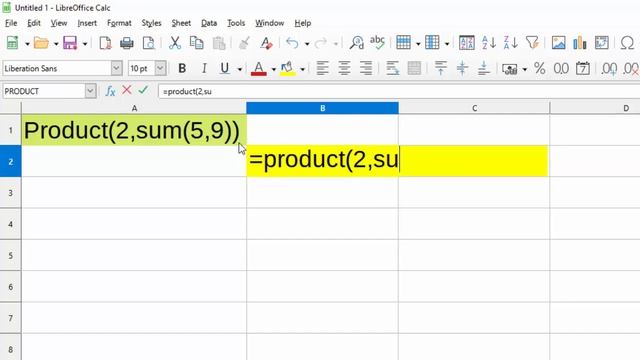Save the document with the floppy icon

coord(70,43)
